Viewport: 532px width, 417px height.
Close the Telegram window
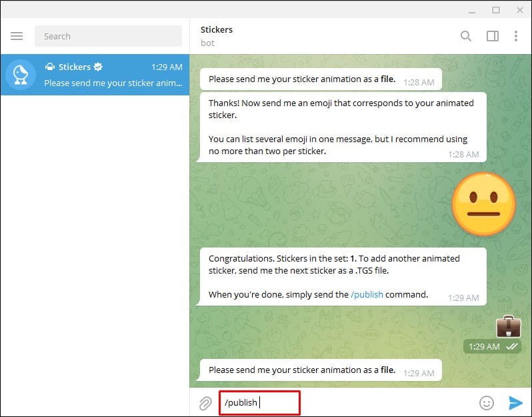[520, 10]
